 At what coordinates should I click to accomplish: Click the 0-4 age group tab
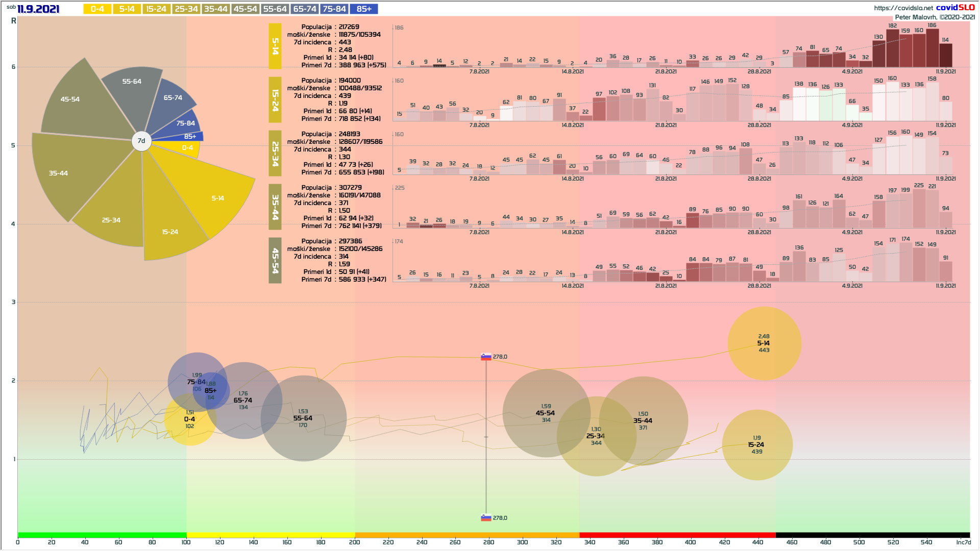[x=97, y=9]
